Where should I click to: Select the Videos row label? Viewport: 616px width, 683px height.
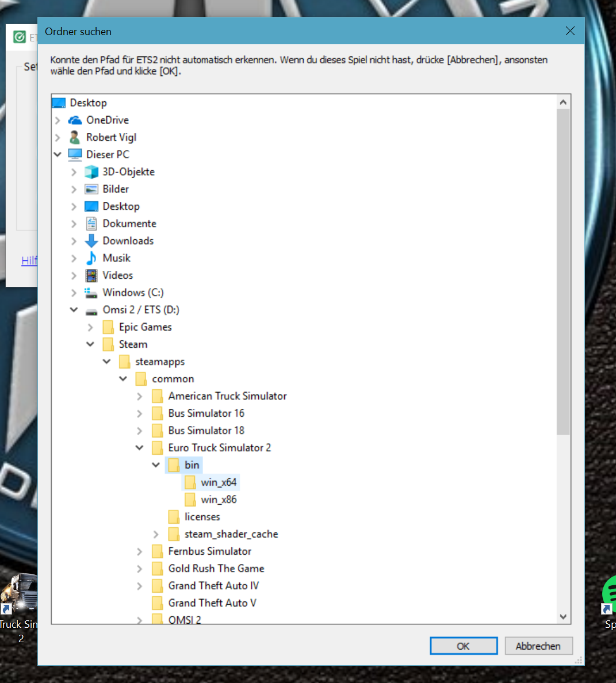[118, 275]
